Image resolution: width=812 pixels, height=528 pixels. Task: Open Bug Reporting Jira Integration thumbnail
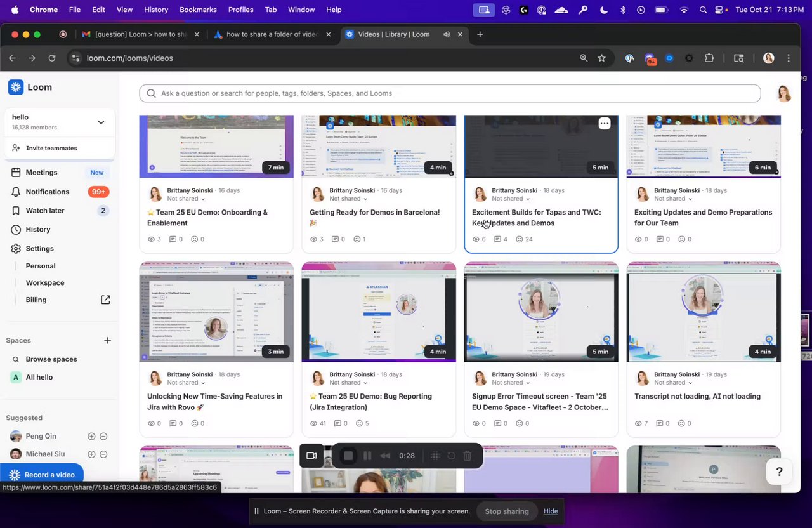coord(379,312)
